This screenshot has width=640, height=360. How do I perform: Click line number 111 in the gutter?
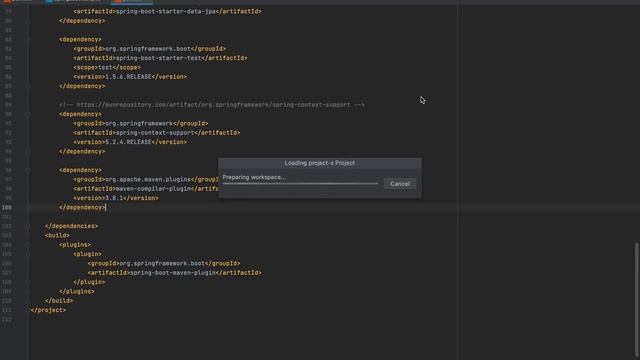(x=7, y=310)
